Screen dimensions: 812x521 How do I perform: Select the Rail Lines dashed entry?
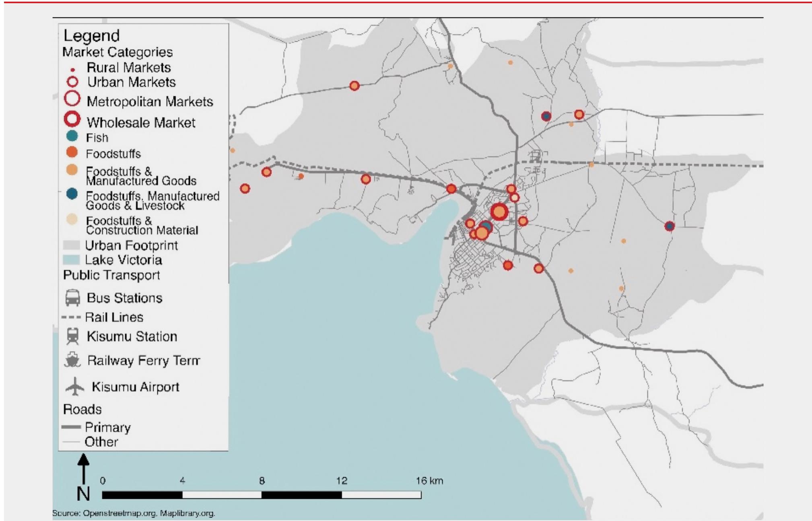click(x=72, y=316)
